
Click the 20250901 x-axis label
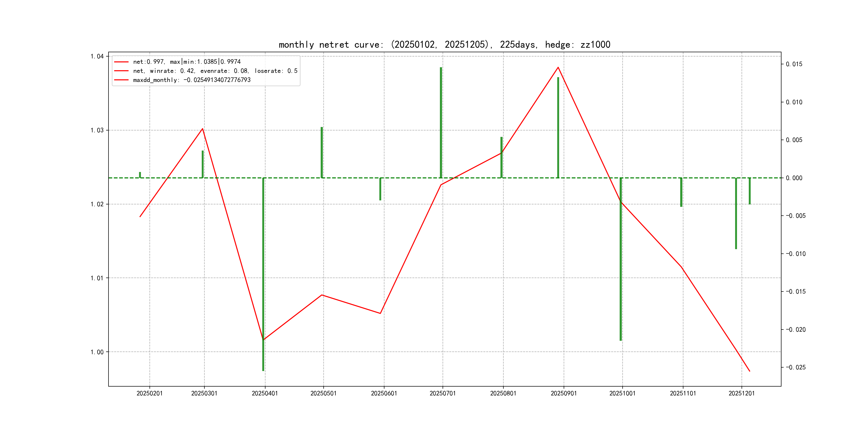[x=563, y=393]
